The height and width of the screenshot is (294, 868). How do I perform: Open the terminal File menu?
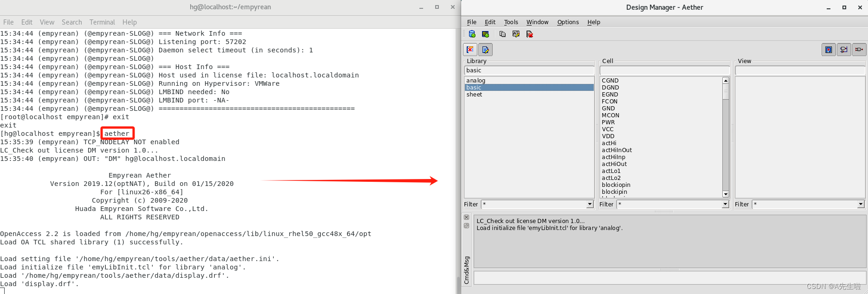pos(8,22)
